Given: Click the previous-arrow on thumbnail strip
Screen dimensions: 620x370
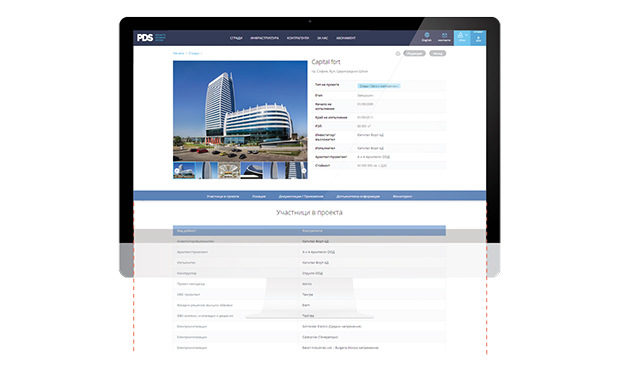Looking at the screenshot, I should point(177,171).
